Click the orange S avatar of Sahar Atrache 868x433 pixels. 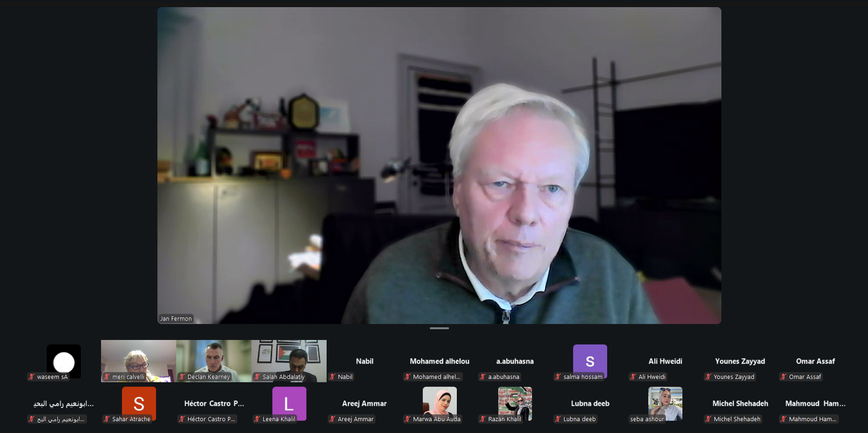pos(139,403)
